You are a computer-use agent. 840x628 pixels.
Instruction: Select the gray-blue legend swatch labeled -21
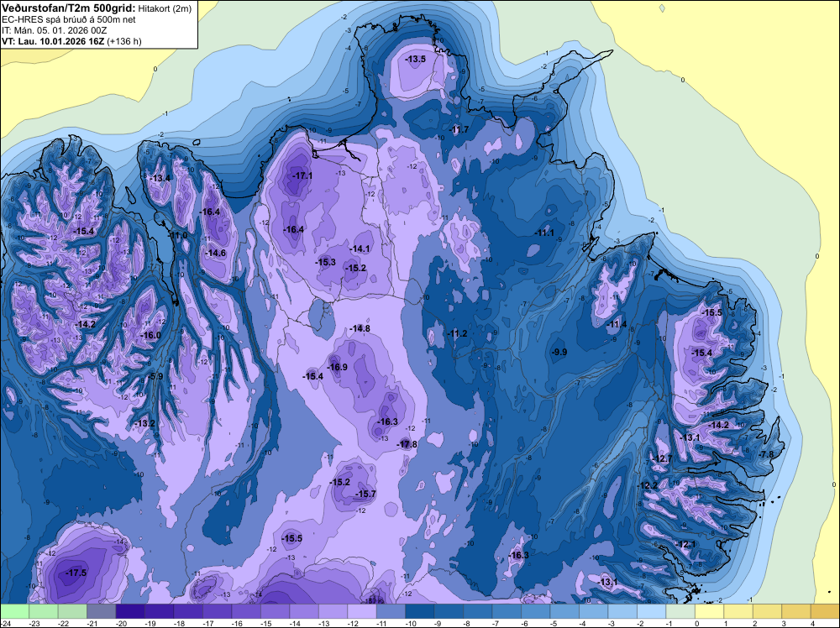[102, 611]
